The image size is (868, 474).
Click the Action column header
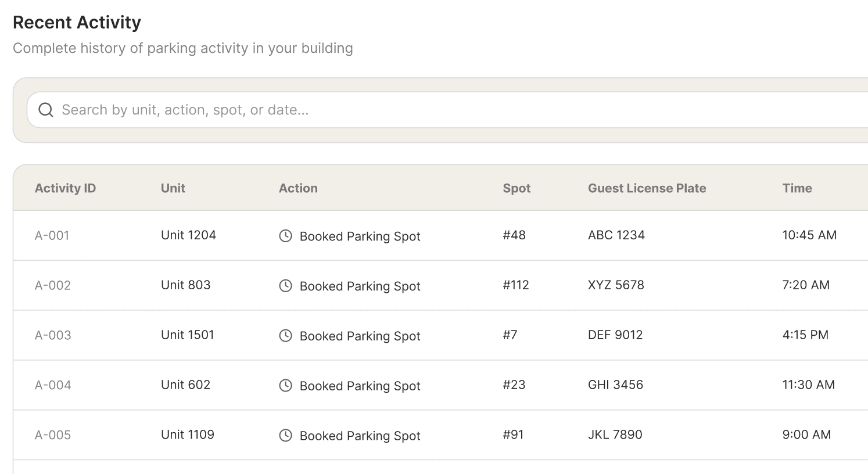point(298,188)
